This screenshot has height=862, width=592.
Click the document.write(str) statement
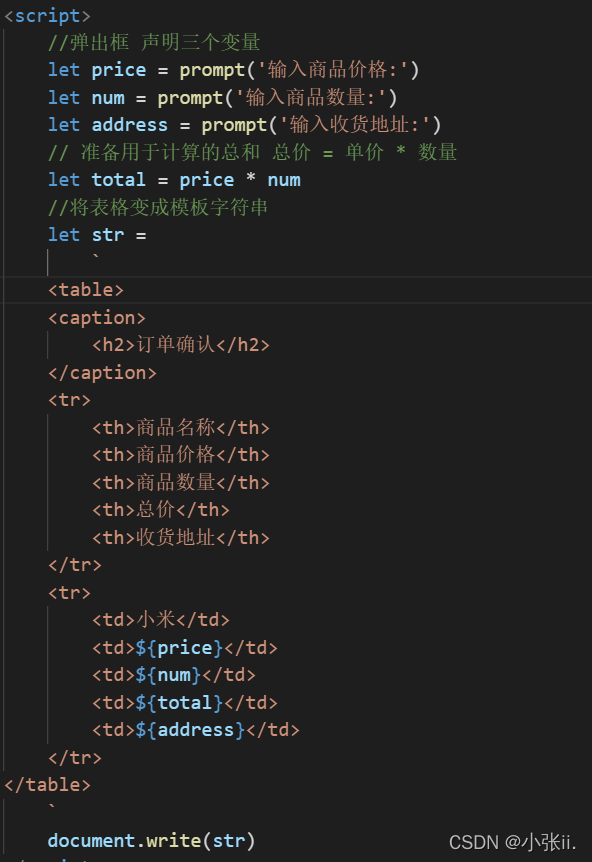(x=151, y=841)
